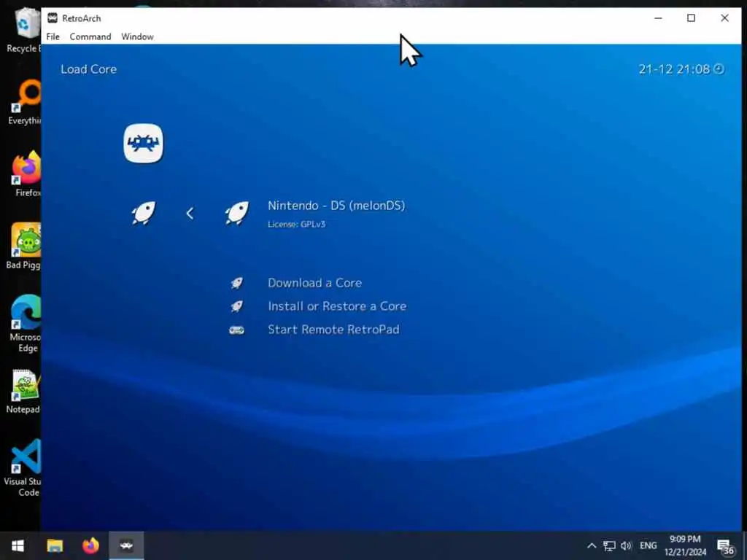Open the volume tray icon

pos(626,545)
